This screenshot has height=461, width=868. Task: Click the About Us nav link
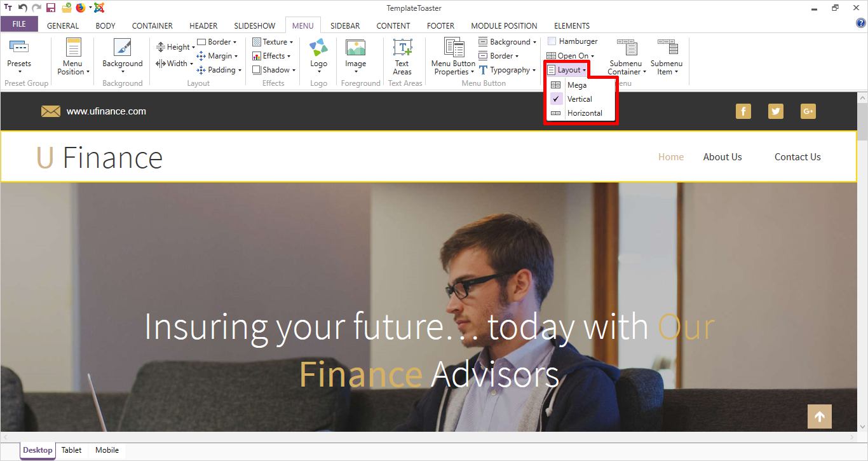pyautogui.click(x=722, y=157)
